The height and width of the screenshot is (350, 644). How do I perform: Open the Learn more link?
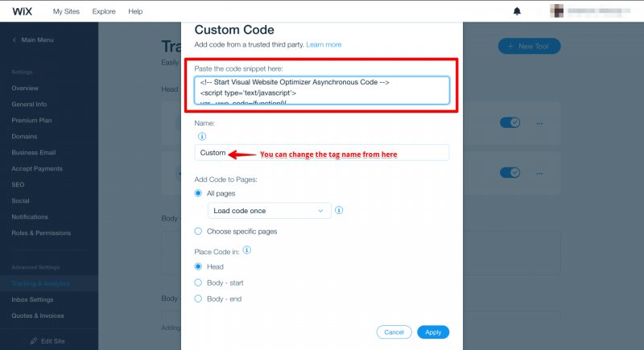tap(324, 44)
